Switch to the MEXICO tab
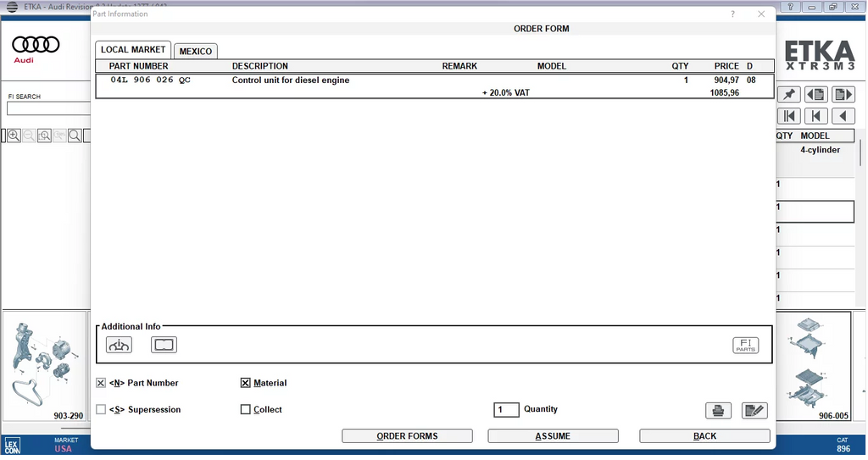 (x=196, y=51)
